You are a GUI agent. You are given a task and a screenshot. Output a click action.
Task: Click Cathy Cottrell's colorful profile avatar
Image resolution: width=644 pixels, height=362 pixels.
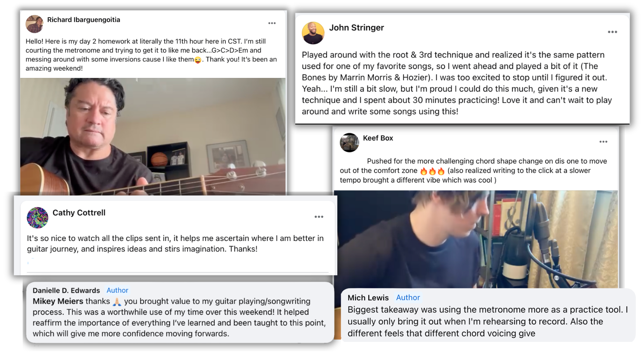click(x=38, y=218)
